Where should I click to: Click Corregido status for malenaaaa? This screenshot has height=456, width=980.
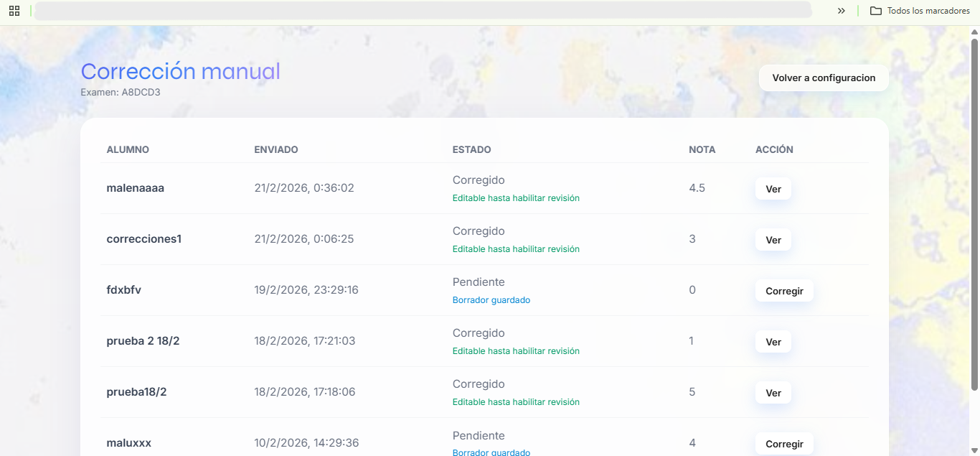tap(479, 180)
